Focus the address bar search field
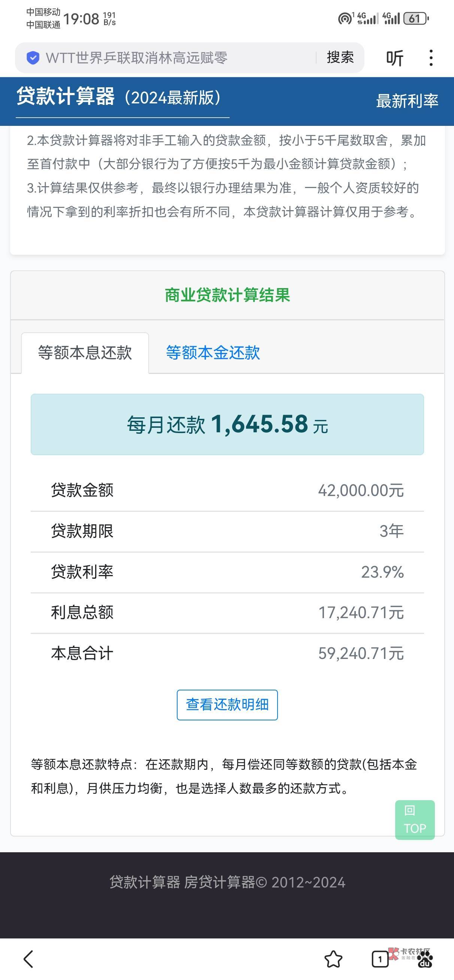The width and height of the screenshot is (454, 980). click(171, 58)
